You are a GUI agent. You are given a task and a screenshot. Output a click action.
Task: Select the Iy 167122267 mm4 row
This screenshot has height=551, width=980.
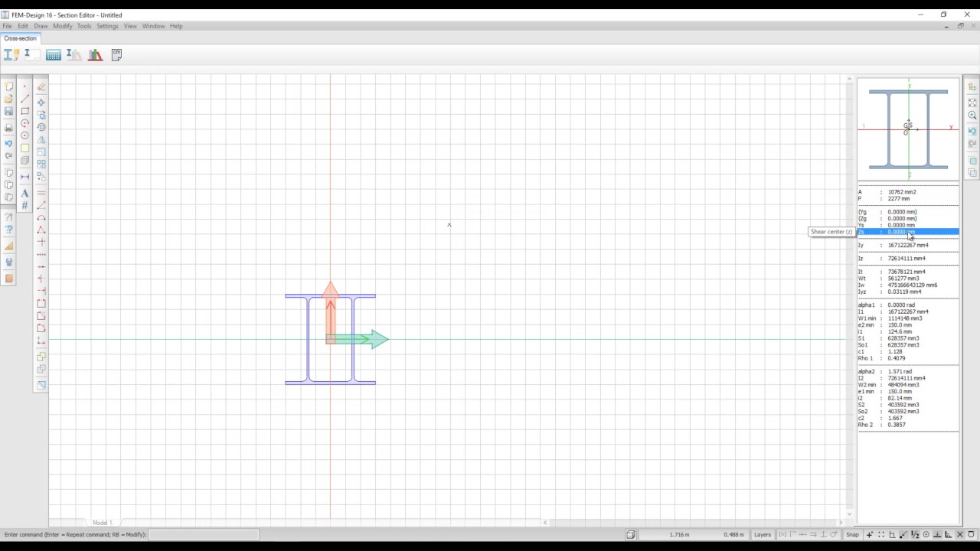(x=908, y=245)
